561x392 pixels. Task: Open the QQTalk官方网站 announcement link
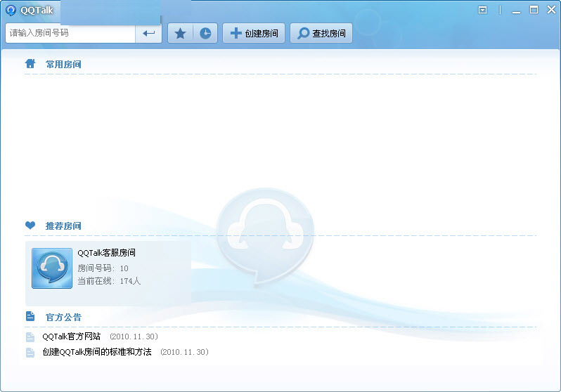tap(71, 337)
